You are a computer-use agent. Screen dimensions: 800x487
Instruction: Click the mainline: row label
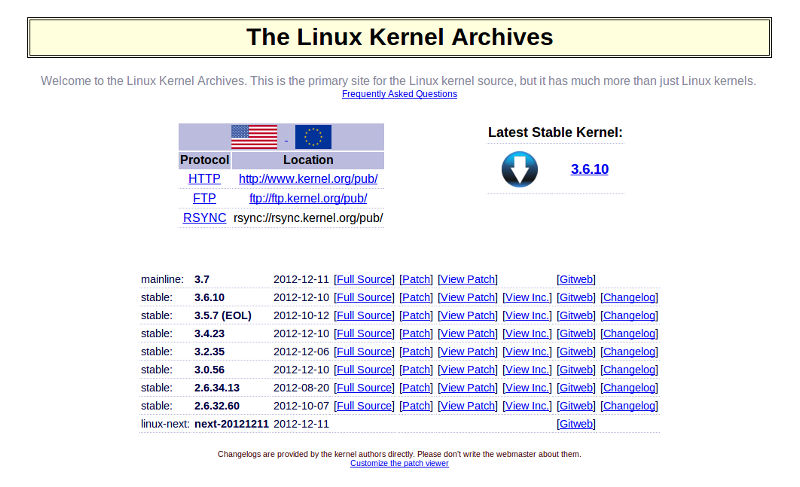pos(162,279)
